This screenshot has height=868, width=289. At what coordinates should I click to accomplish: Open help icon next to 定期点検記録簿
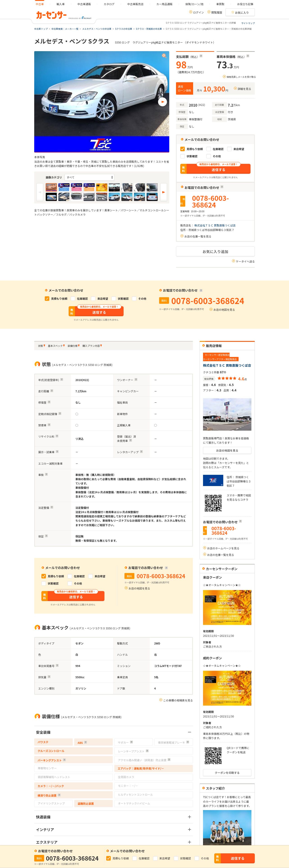(x=60, y=413)
